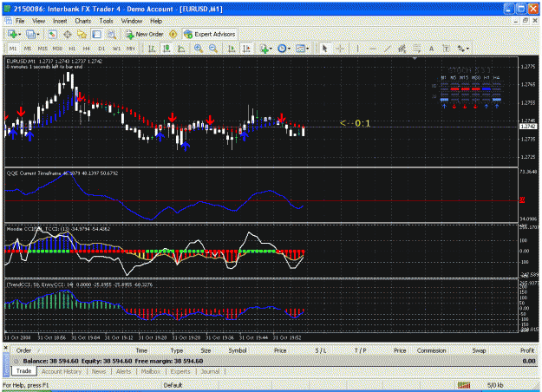Switch to the Journal tab
542x392 pixels.
(210, 371)
